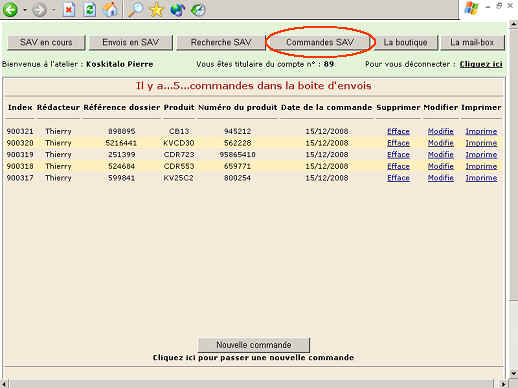Open the Commandes SAV tab
Viewport: 518px width, 388px height.
coord(320,42)
